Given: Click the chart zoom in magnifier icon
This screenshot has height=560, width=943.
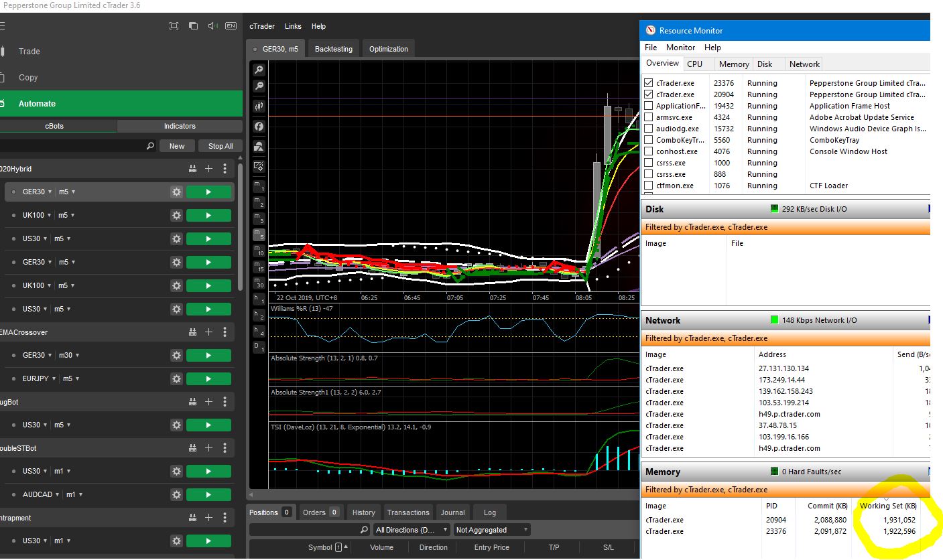Looking at the screenshot, I should click(x=259, y=70).
